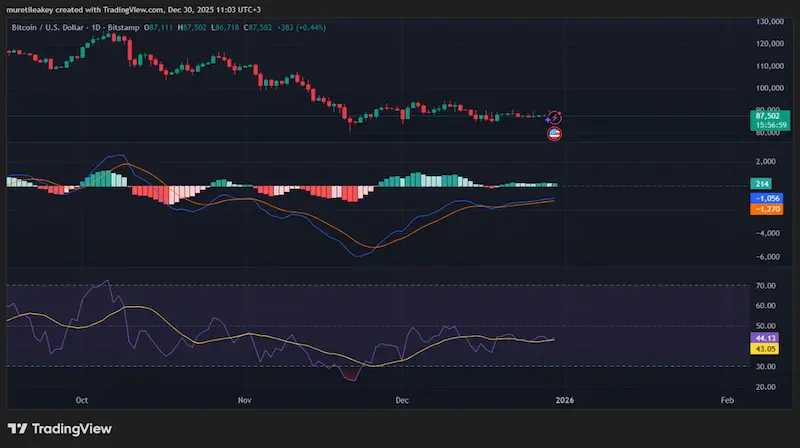This screenshot has width=800, height=448.
Task: Click the 2026 label on time axis
Action: pyautogui.click(x=565, y=399)
